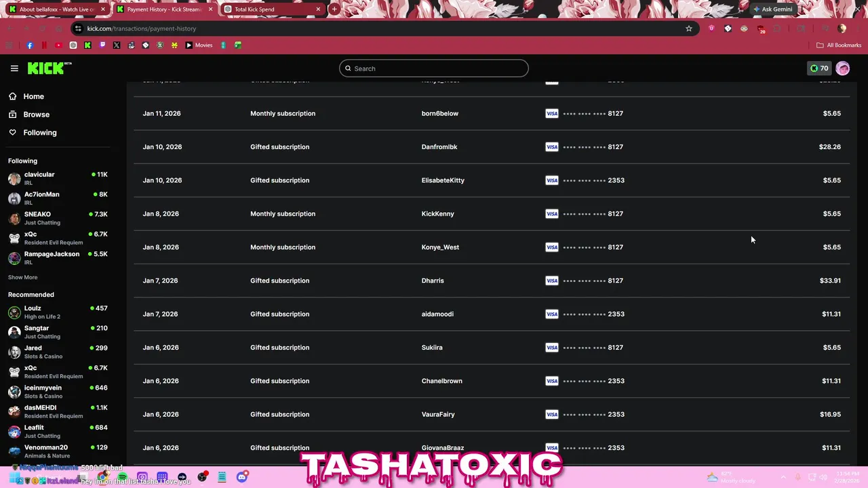Open the Home page in sidebar
868x488 pixels.
(33, 96)
